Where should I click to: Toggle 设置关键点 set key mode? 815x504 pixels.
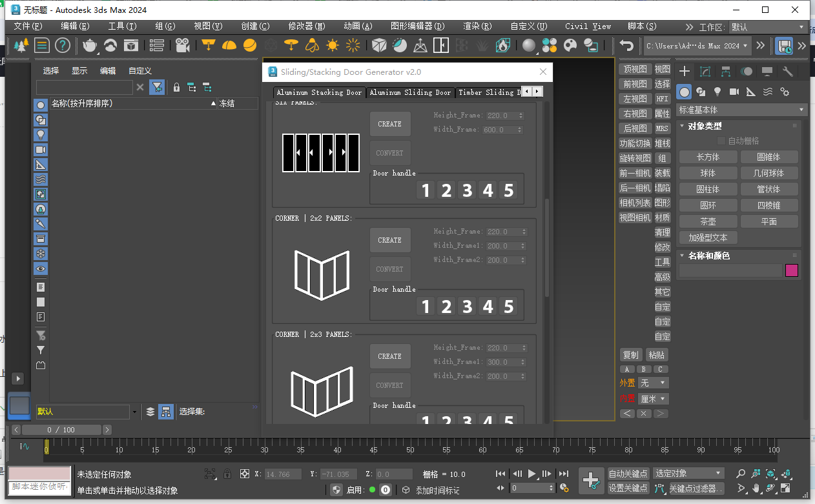(x=628, y=489)
